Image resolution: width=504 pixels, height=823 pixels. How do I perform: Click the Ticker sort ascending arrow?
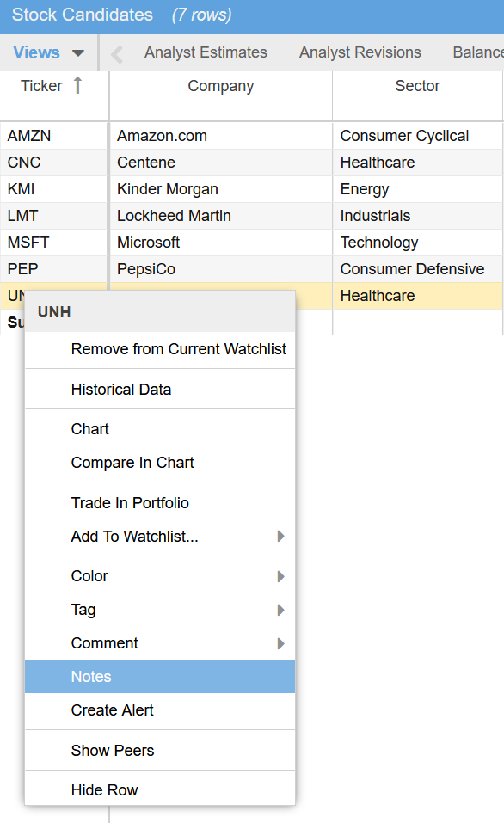[77, 85]
